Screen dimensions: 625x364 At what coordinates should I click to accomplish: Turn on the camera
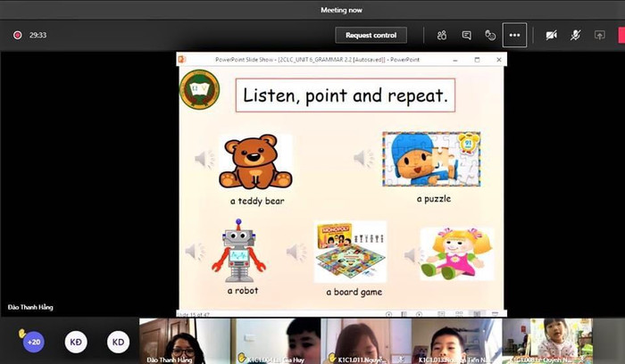click(552, 35)
